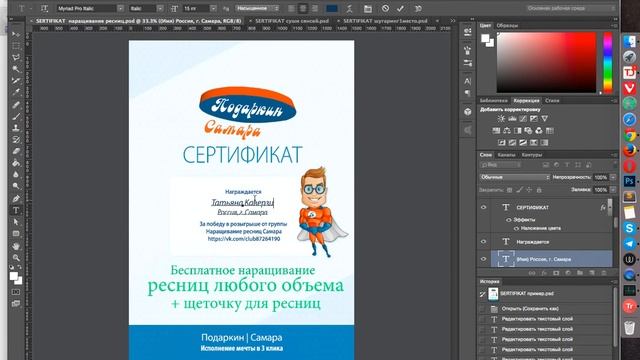Click the hue slider in Color panel
Screen dimensions: 640x360
click(x=608, y=62)
